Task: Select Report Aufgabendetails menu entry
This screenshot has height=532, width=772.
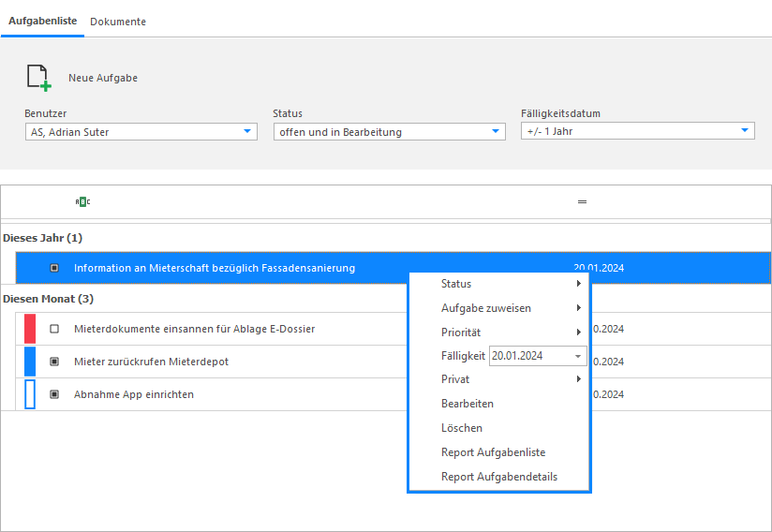Action: point(499,477)
